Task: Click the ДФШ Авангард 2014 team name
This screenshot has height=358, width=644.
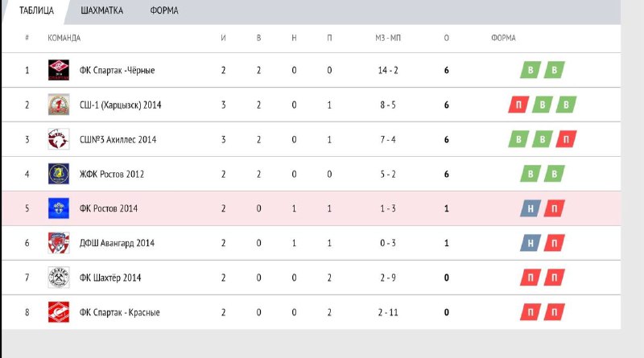Action: click(117, 243)
